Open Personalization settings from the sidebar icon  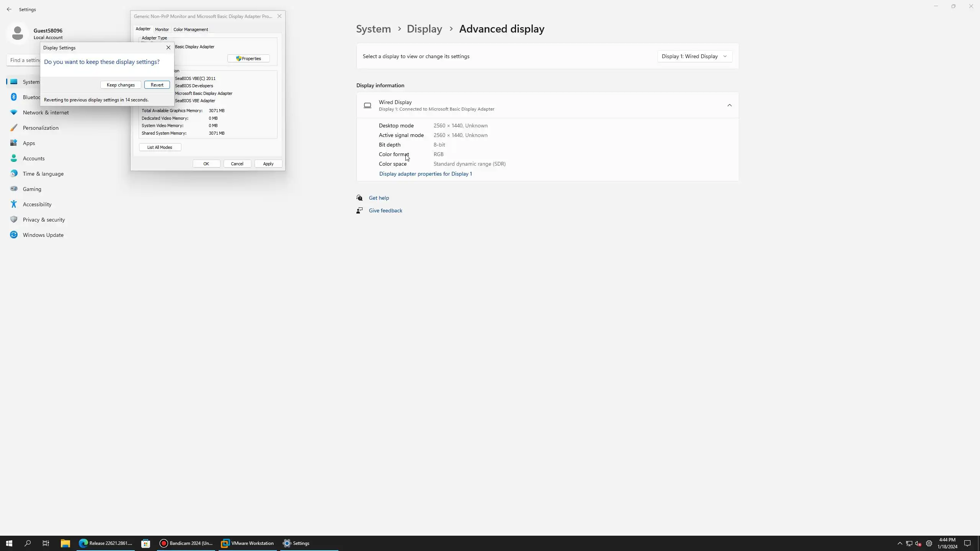click(14, 128)
